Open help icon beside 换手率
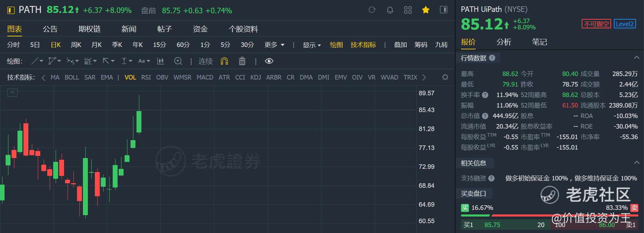The image size is (644, 233). pyautogui.click(x=485, y=95)
